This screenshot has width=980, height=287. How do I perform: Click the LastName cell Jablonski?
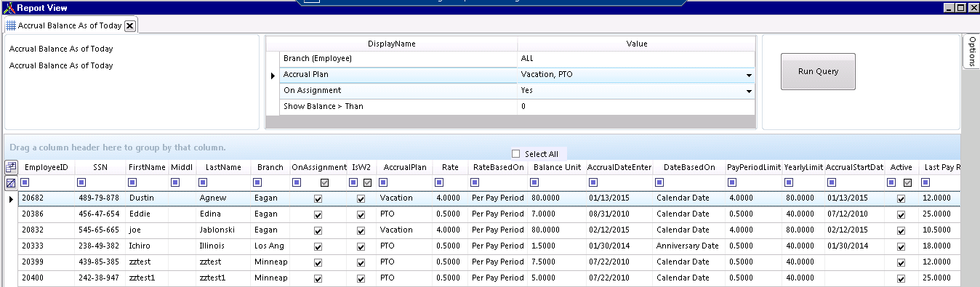[x=223, y=230]
